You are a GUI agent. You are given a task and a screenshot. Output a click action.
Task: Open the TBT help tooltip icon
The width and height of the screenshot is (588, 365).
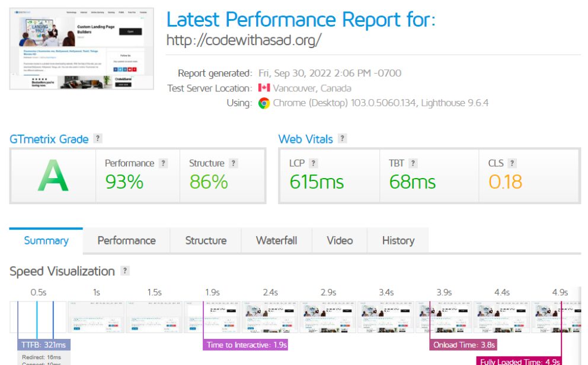point(413,163)
